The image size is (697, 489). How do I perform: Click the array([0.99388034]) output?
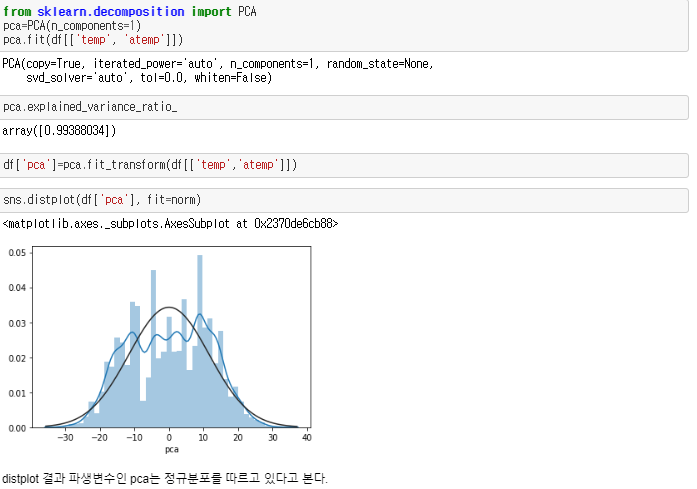(x=59, y=131)
